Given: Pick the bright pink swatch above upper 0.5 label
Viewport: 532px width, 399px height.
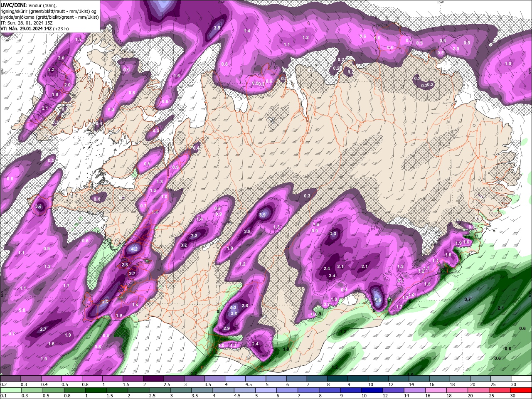Looking at the screenshot, I should coord(71,379).
